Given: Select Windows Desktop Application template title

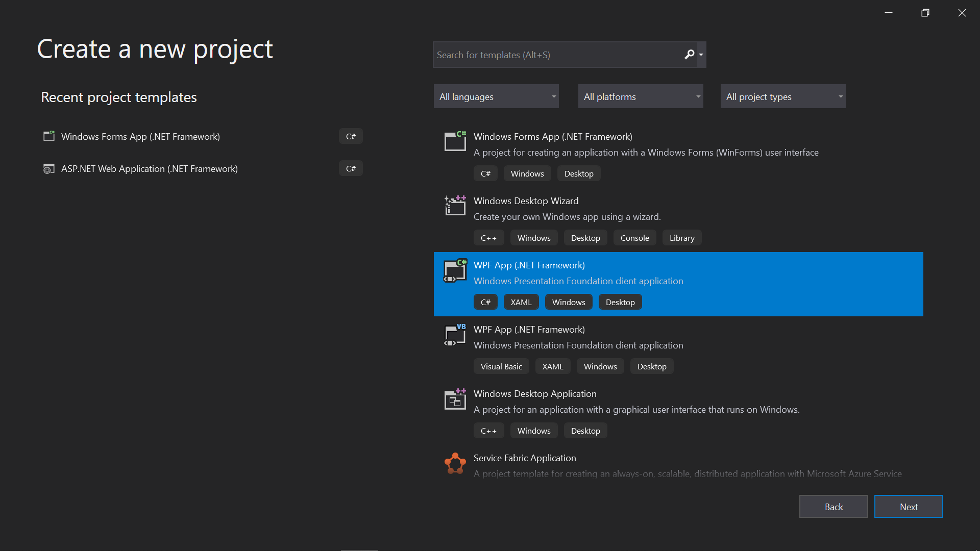Looking at the screenshot, I should pyautogui.click(x=534, y=394).
